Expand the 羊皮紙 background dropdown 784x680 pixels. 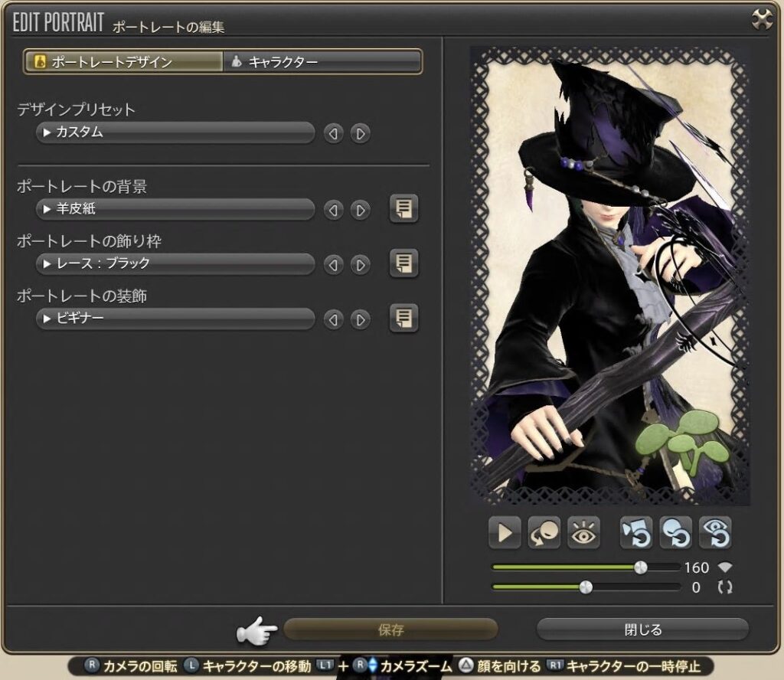click(x=175, y=209)
